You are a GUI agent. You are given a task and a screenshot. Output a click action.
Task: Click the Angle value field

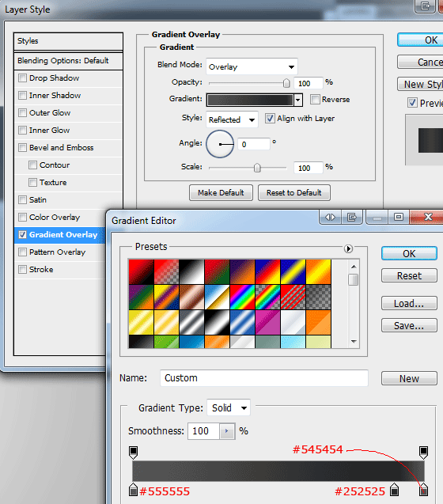(x=254, y=144)
